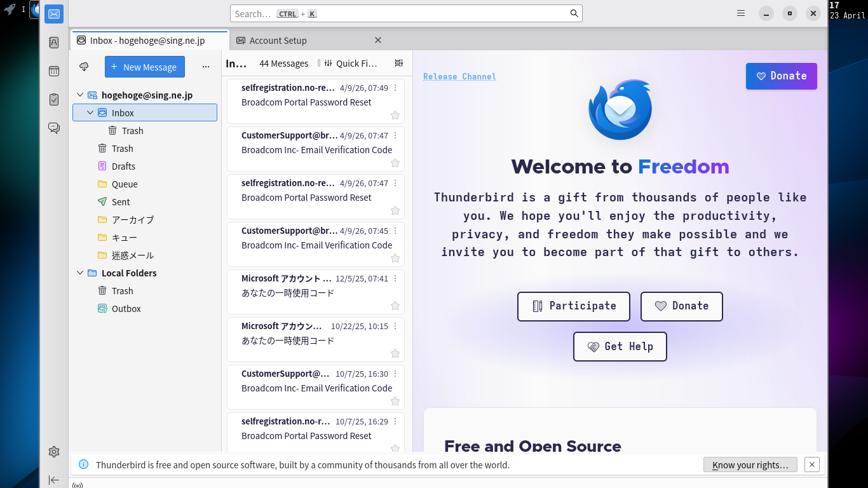Click the clock showing 23 April

click(x=848, y=10)
